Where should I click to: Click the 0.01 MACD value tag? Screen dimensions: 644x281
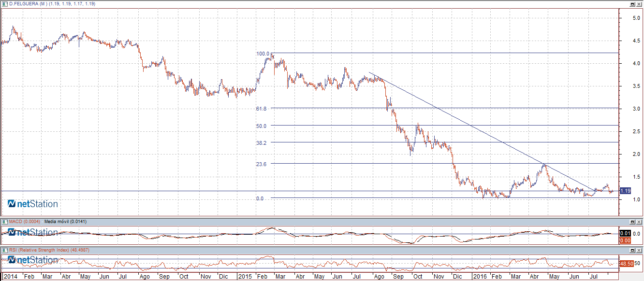tap(626, 234)
